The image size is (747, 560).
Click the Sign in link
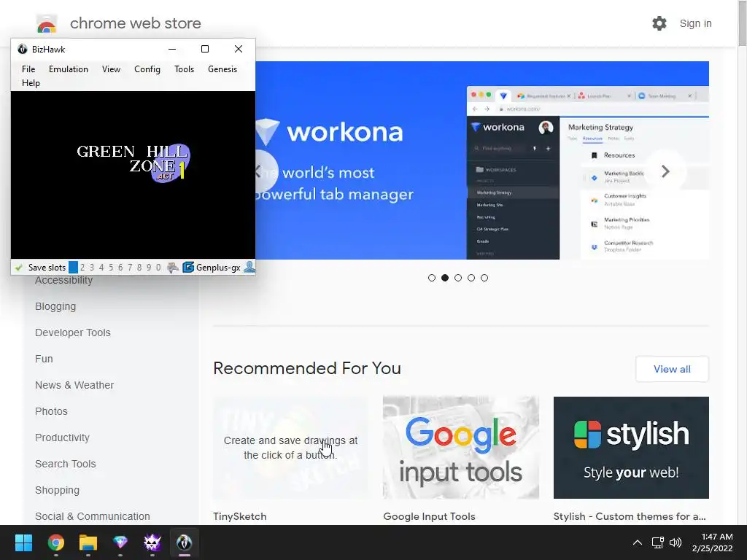point(695,23)
